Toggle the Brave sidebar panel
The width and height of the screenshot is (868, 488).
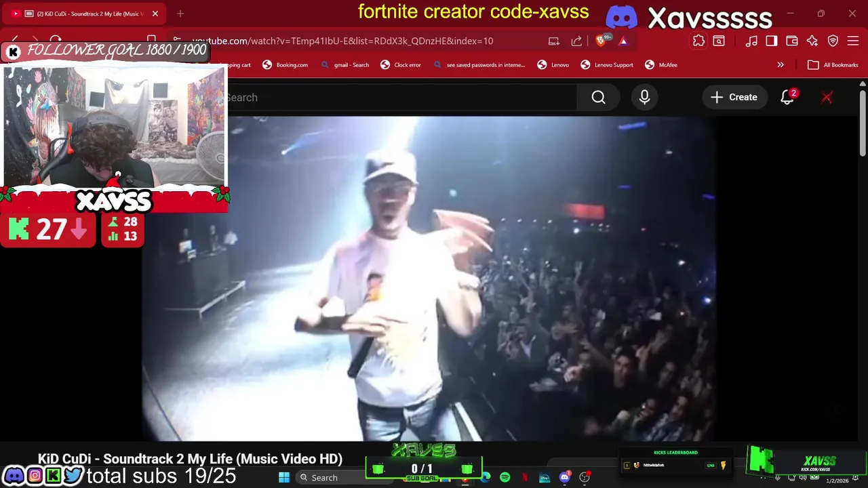point(772,41)
